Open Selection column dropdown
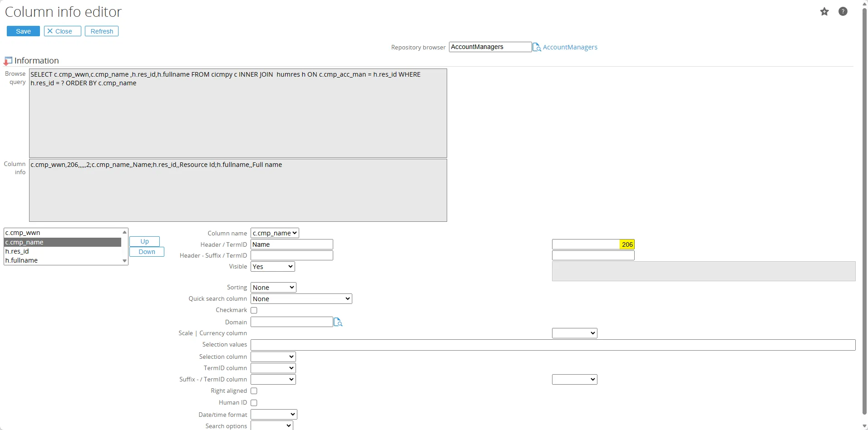 click(273, 357)
